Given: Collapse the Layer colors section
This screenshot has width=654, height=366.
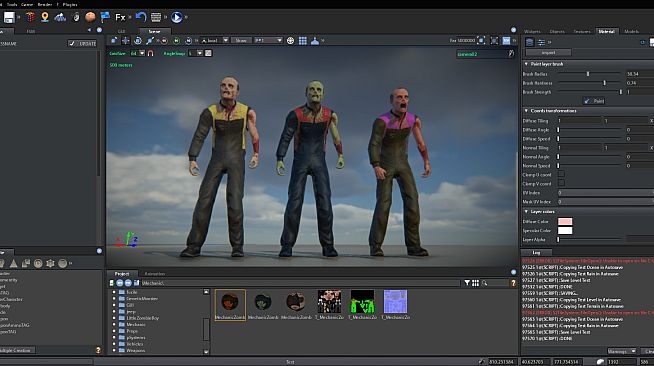Looking at the screenshot, I should (x=526, y=211).
